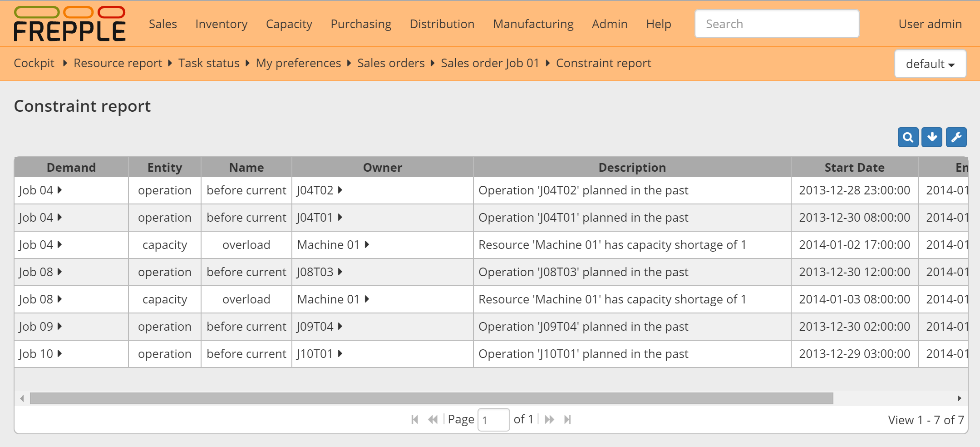Image resolution: width=980 pixels, height=447 pixels.
Task: Open the report search filter icon
Action: (x=908, y=137)
